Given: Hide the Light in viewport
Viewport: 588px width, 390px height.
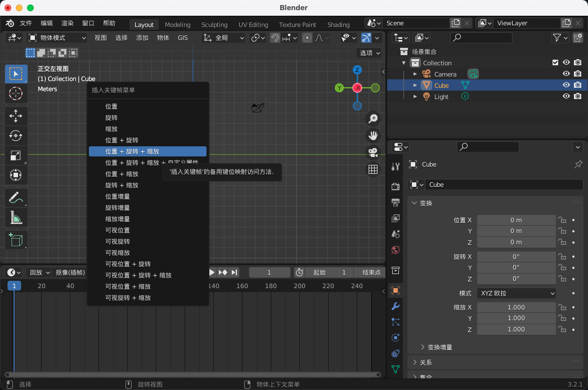Looking at the screenshot, I should point(566,96).
